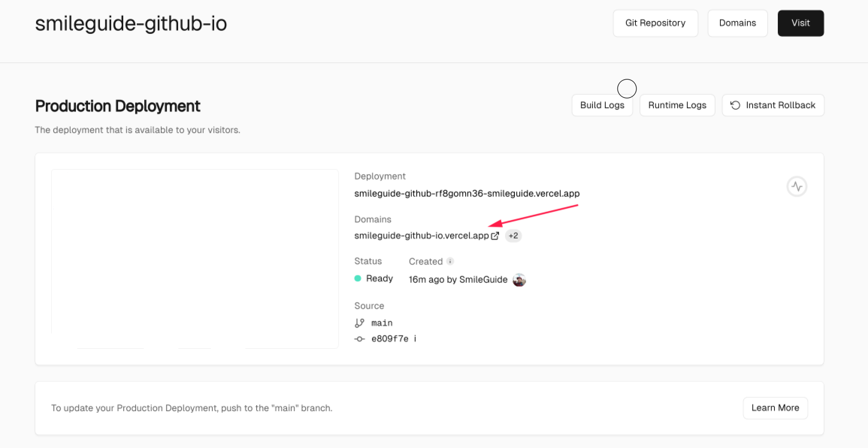868x448 pixels.
Task: Expand the +2 additional domains badge
Action: click(513, 236)
